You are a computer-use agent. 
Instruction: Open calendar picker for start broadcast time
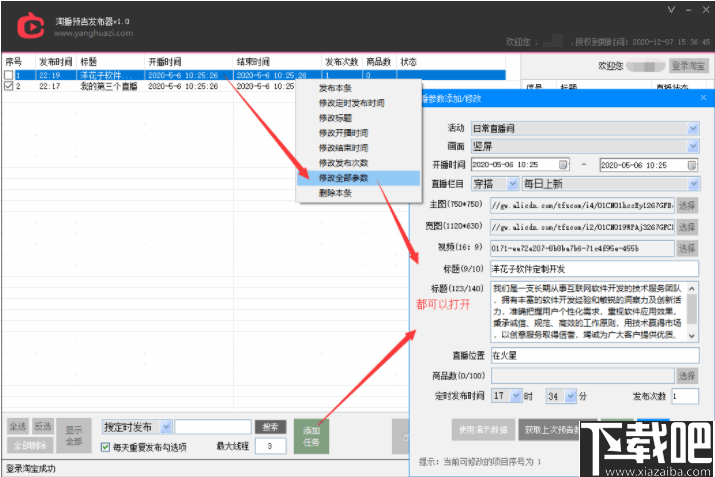tap(564, 164)
